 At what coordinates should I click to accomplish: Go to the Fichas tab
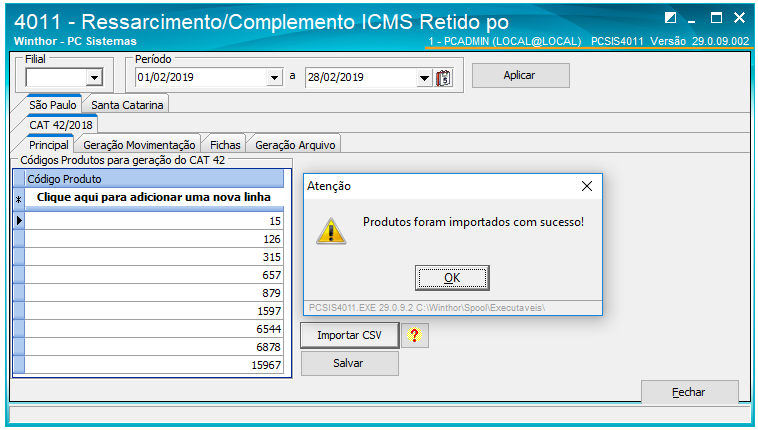tap(225, 145)
